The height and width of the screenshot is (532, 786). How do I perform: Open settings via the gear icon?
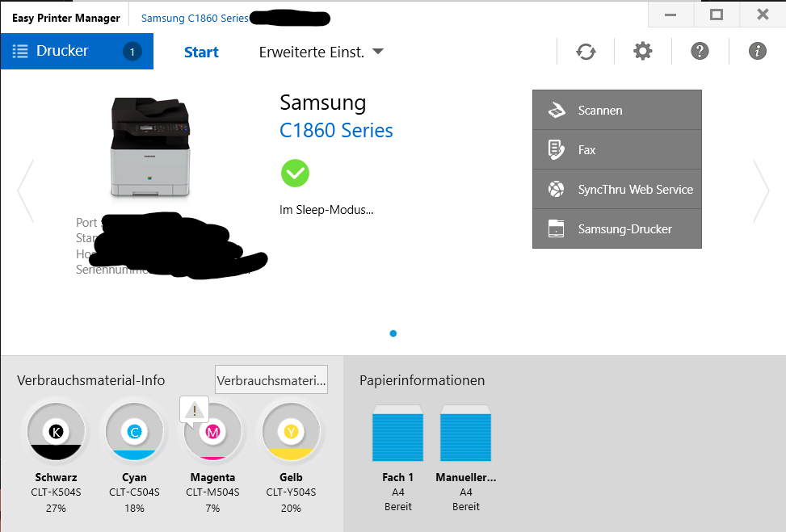click(643, 51)
